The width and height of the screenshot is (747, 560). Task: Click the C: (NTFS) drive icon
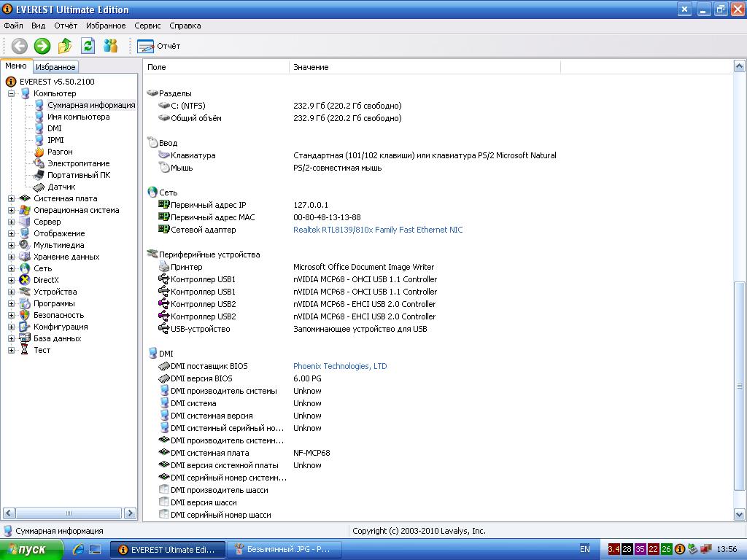pos(164,106)
